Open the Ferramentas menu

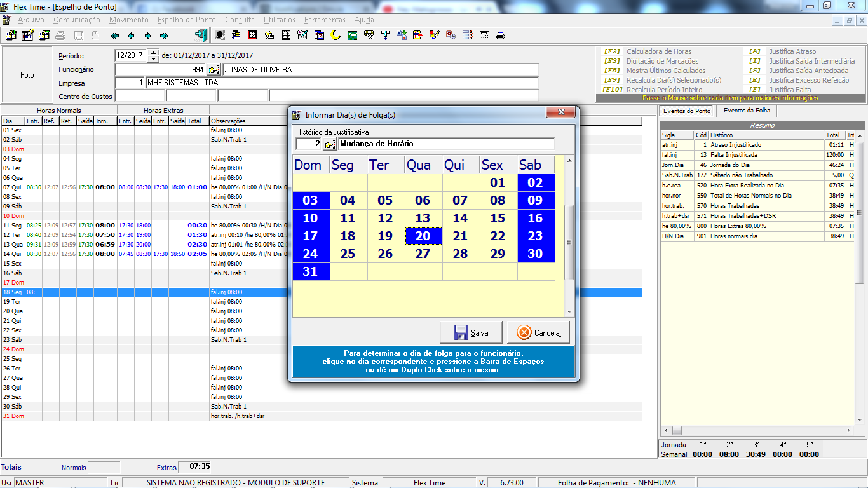(x=325, y=20)
